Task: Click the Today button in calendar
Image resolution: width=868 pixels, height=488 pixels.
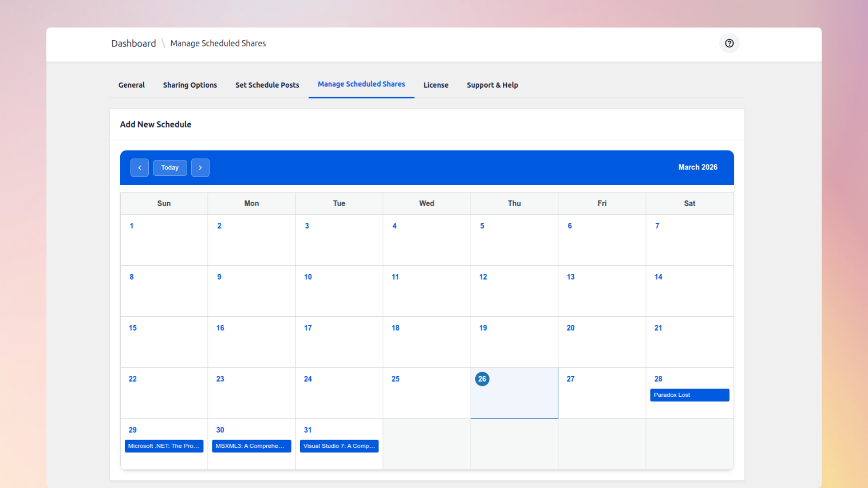Action: [170, 168]
